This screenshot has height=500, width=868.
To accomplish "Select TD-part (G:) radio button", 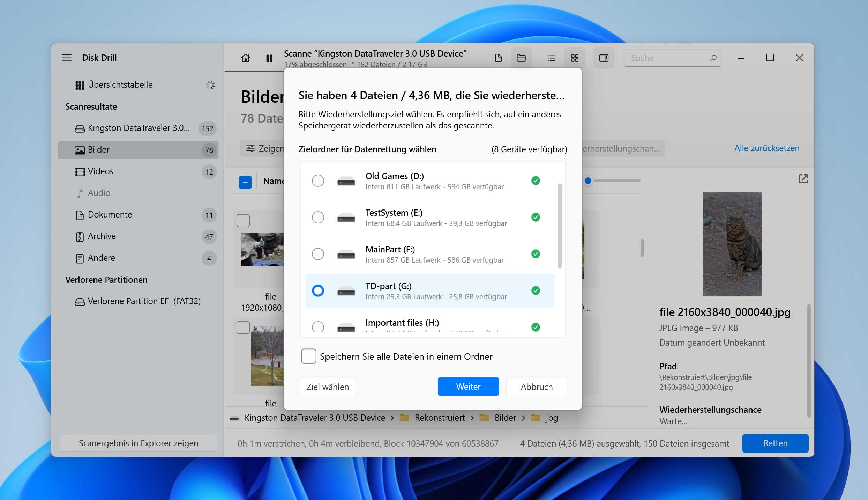I will (318, 291).
